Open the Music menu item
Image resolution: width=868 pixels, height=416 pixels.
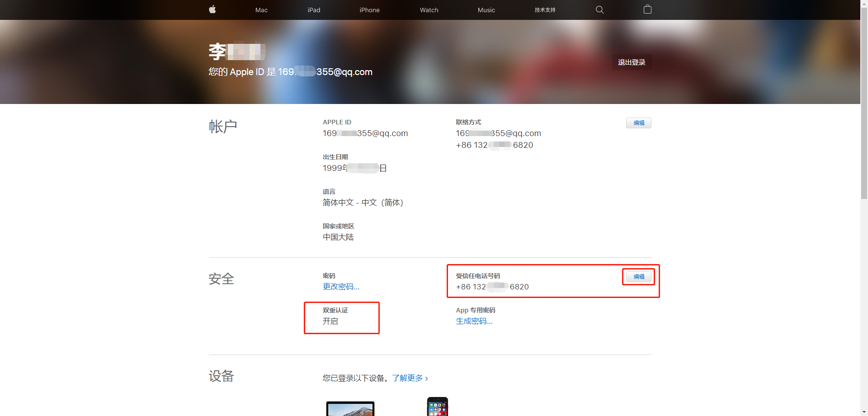coord(486,10)
